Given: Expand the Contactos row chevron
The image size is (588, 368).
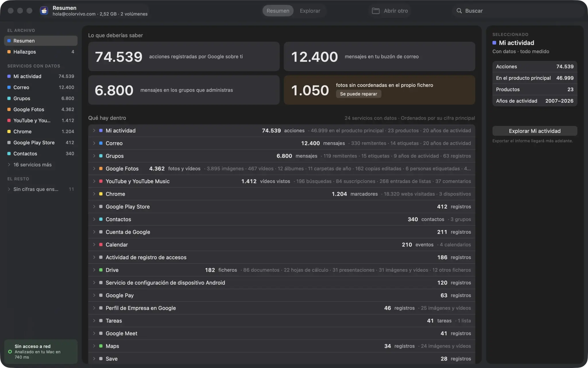Looking at the screenshot, I should [94, 219].
